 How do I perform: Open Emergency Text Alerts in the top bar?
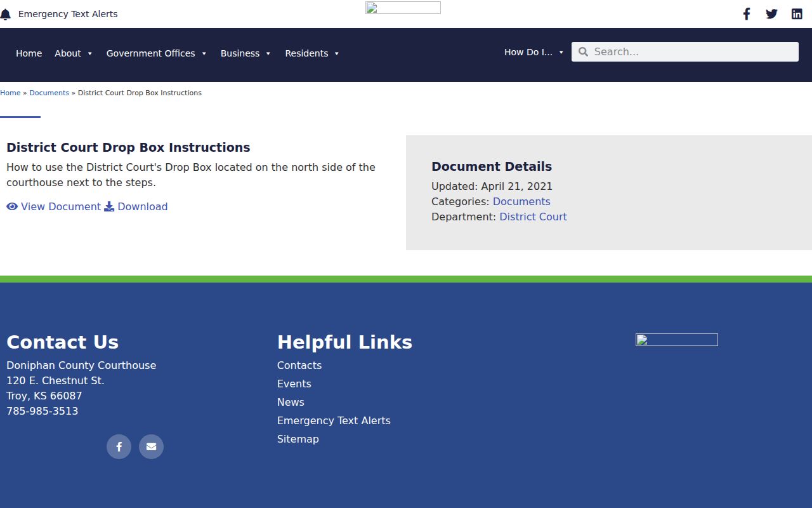coord(68,14)
